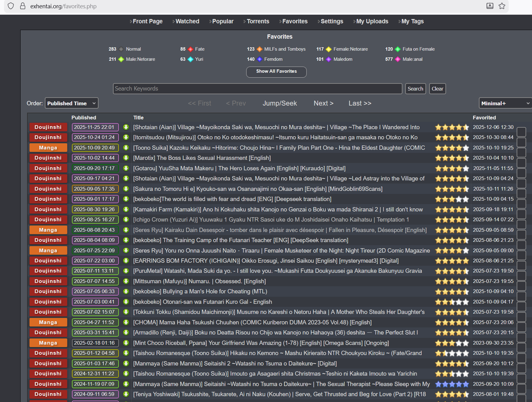Click the grey Normal category diamond icon
The height and width of the screenshot is (402, 532).
[121, 49]
